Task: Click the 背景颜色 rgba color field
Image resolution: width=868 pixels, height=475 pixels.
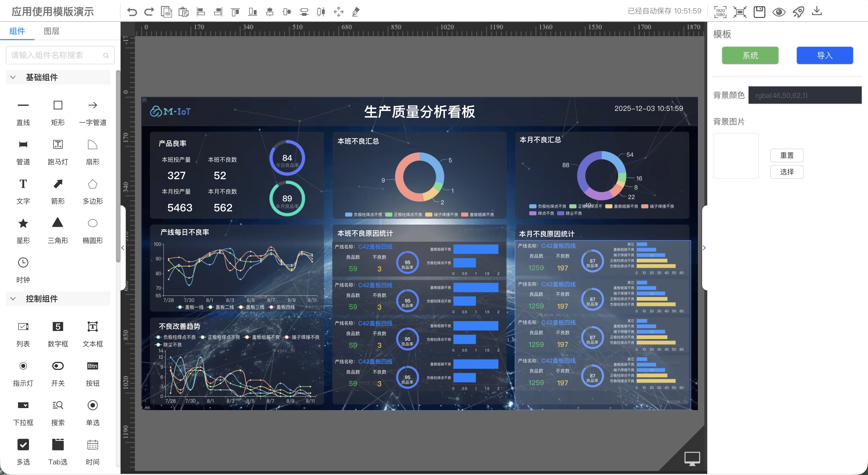Action: (x=805, y=95)
